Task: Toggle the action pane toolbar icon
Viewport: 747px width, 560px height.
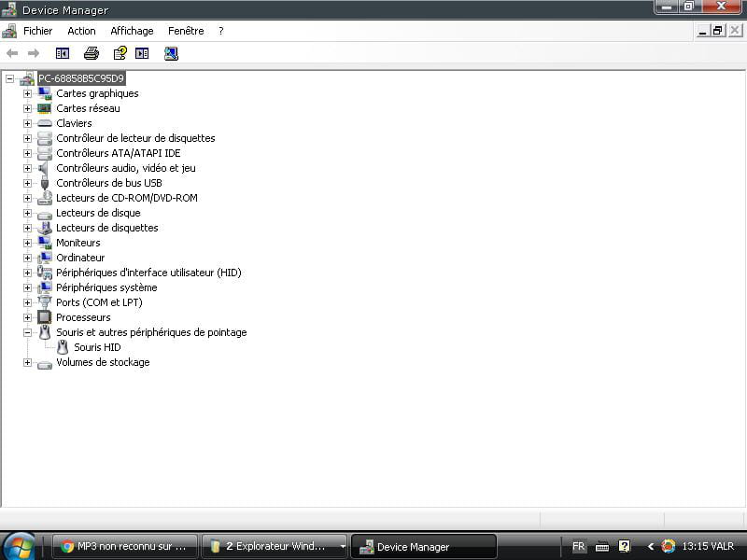Action: click(x=142, y=53)
